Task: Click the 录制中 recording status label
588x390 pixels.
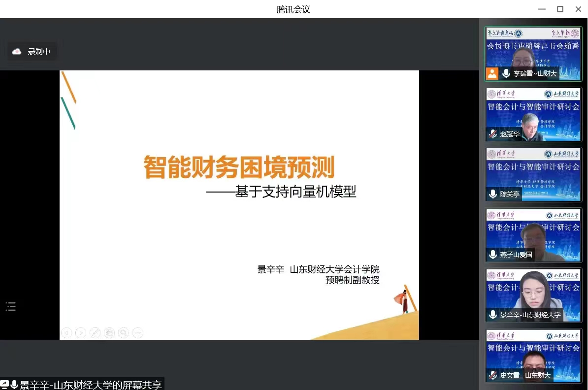Action: [x=39, y=52]
